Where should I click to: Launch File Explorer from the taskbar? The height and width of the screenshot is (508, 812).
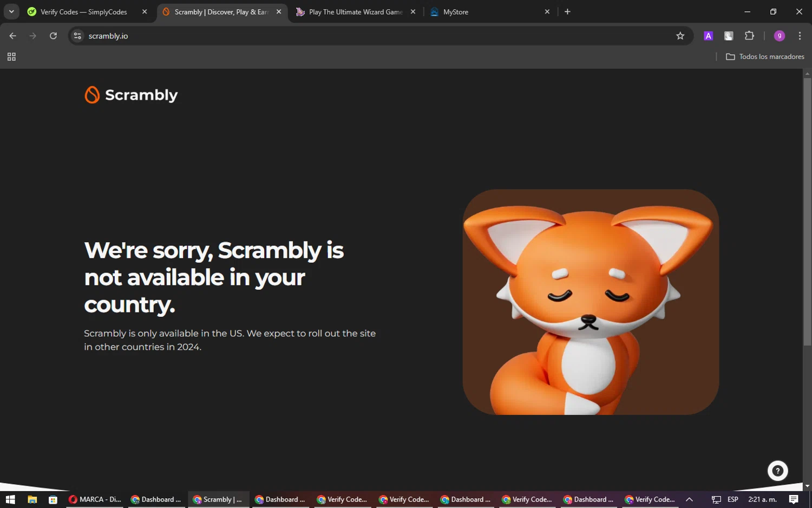(x=32, y=499)
